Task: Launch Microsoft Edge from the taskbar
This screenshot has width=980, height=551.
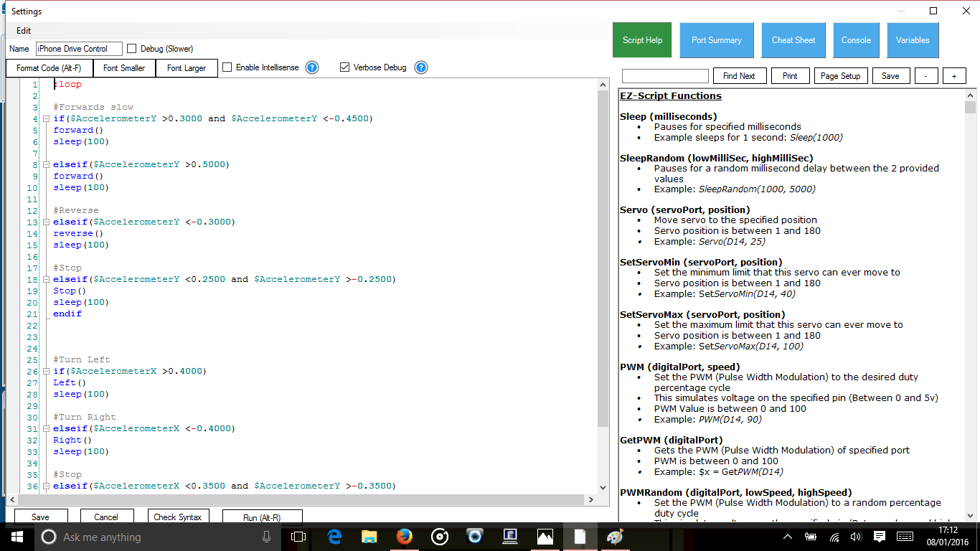Action: click(x=334, y=537)
